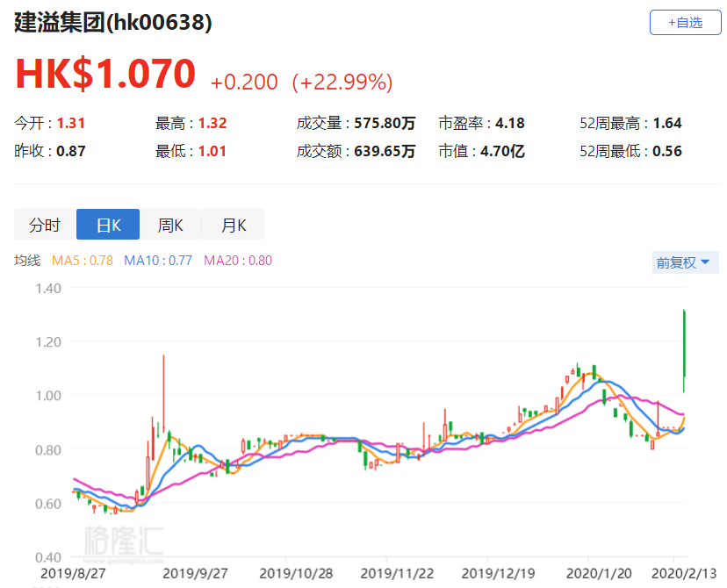The height and width of the screenshot is (588, 727).
Task: Click the 今开 opening price 1.31
Action: coord(71,123)
